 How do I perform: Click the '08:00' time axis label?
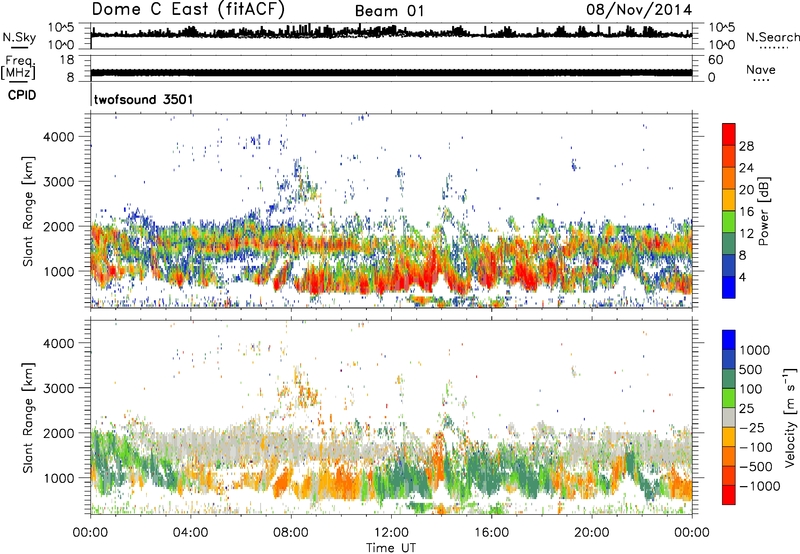coord(291,532)
